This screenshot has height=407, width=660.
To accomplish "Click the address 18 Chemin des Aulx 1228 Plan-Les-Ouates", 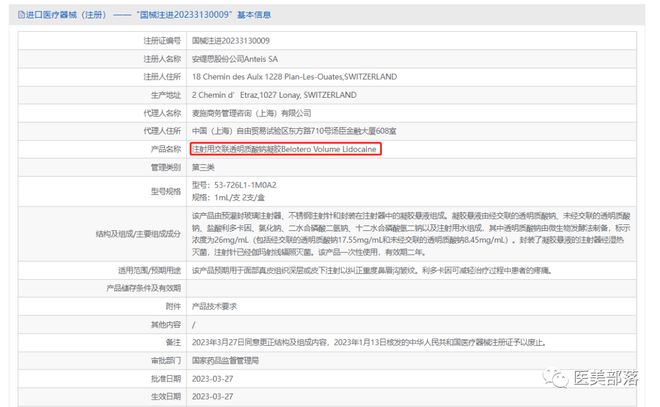I will pyautogui.click(x=294, y=77).
